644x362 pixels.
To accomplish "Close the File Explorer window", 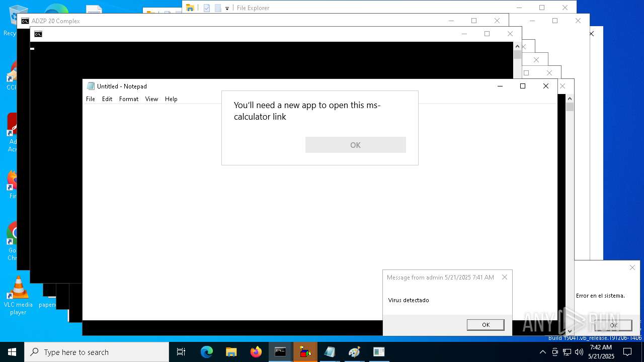I will coord(565,8).
